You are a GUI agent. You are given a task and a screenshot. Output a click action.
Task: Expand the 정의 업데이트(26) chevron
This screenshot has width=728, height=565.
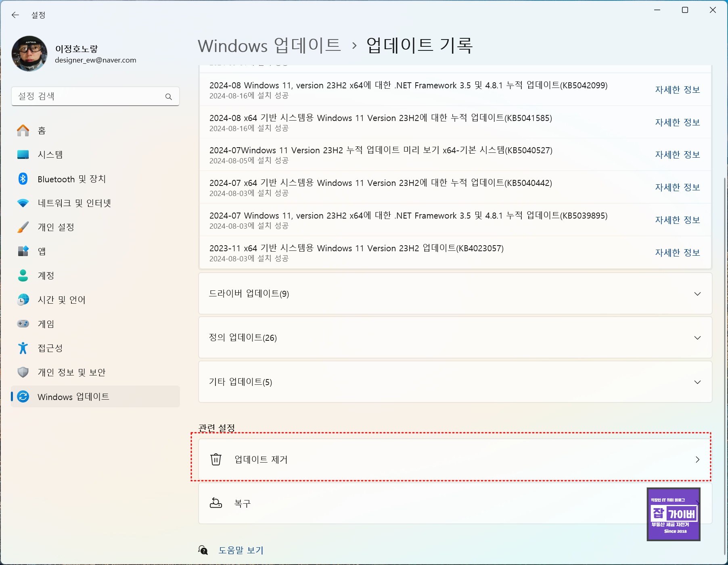click(697, 338)
